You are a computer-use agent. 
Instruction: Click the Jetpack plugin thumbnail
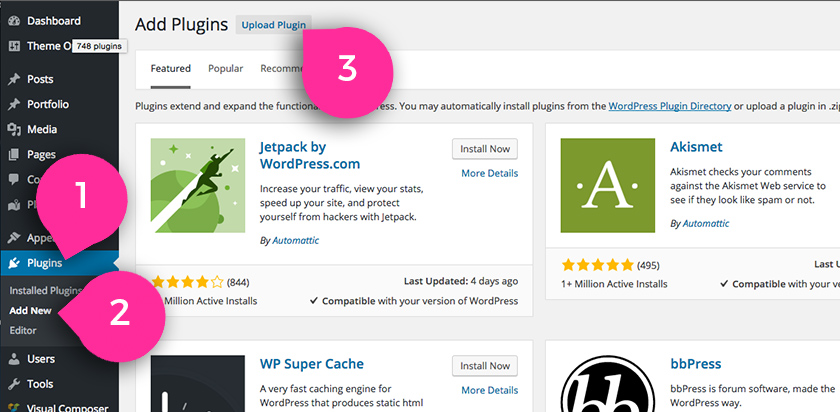(x=198, y=185)
